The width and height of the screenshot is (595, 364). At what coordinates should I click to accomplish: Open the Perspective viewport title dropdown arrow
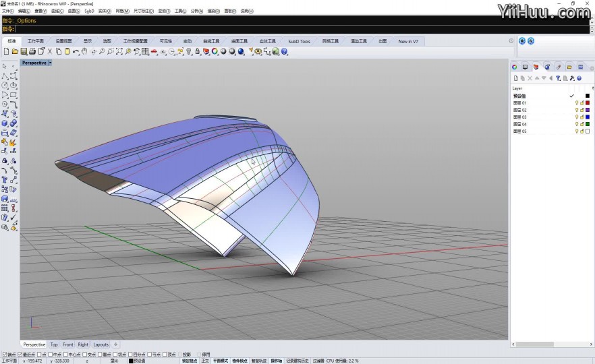(50, 63)
